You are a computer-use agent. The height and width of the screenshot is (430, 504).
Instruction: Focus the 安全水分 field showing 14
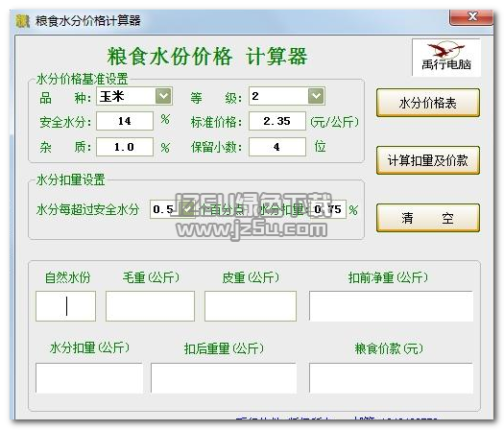(125, 121)
